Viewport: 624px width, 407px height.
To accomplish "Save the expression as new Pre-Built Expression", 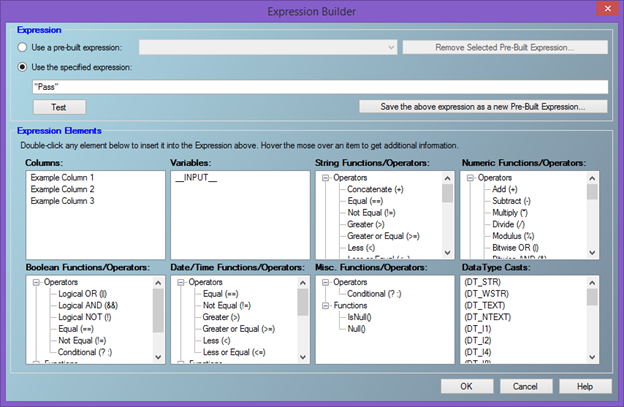I will pyautogui.click(x=483, y=106).
